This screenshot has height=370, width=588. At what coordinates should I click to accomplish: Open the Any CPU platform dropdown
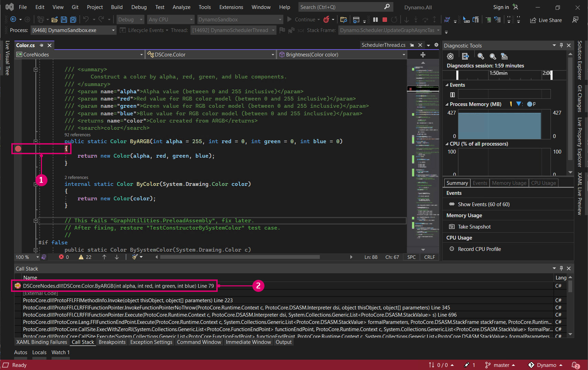(x=171, y=20)
